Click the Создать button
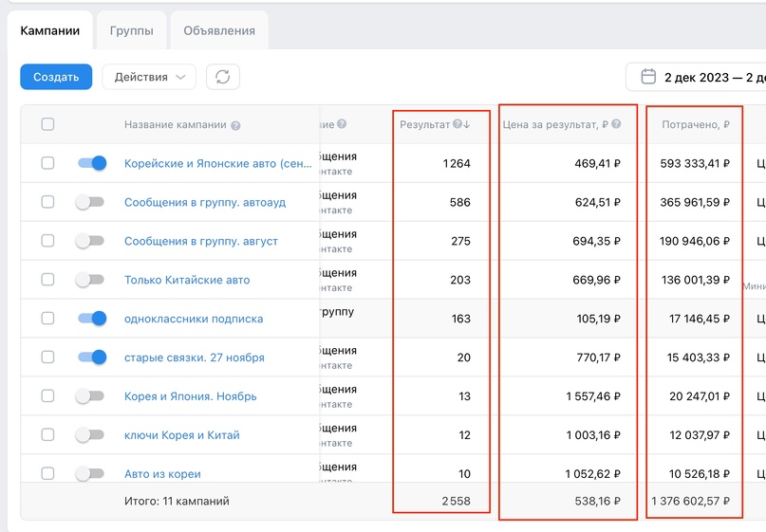Screen dimensions: 766x532 coord(56,77)
